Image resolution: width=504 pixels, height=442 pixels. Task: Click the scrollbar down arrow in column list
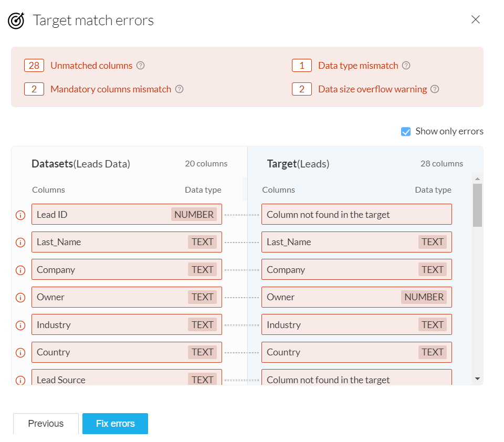coord(477,378)
